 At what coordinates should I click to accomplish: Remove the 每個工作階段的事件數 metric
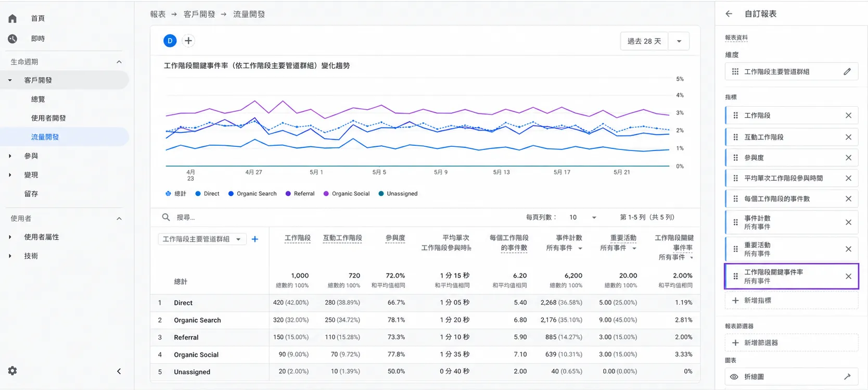848,199
